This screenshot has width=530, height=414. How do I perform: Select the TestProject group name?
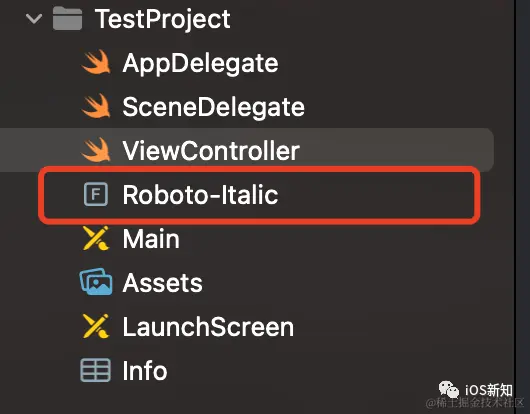(x=163, y=19)
